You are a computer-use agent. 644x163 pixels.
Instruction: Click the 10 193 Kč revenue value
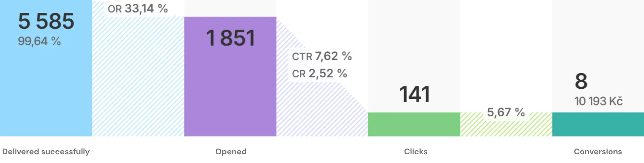[598, 101]
